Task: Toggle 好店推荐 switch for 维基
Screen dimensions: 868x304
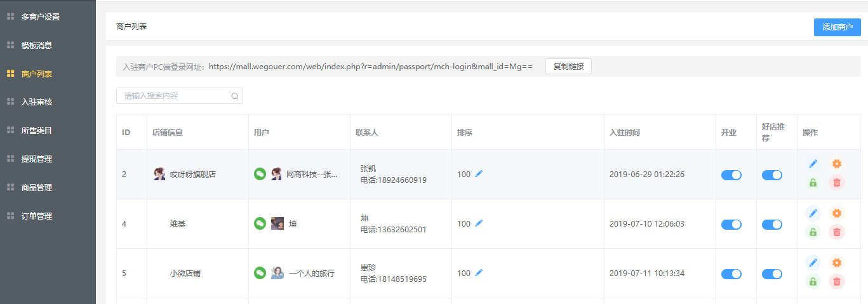Action: pyautogui.click(x=772, y=224)
